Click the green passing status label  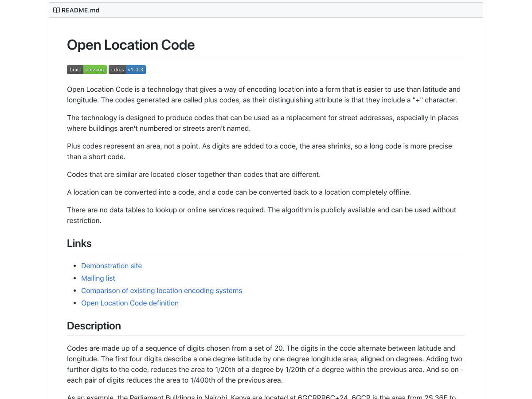95,70
